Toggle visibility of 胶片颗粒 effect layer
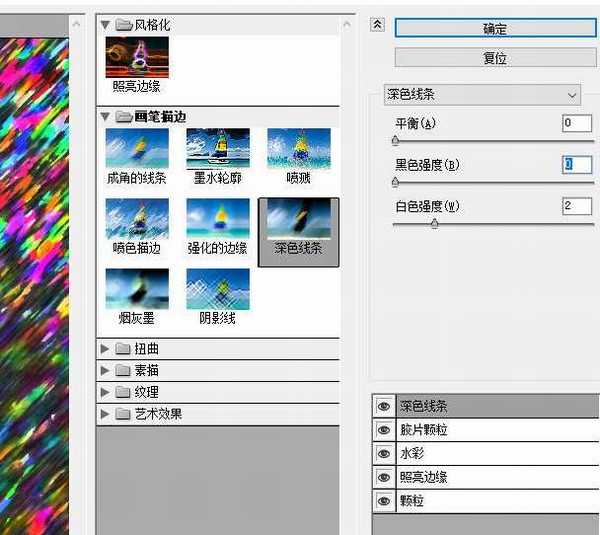This screenshot has width=600, height=535. pyautogui.click(x=383, y=430)
